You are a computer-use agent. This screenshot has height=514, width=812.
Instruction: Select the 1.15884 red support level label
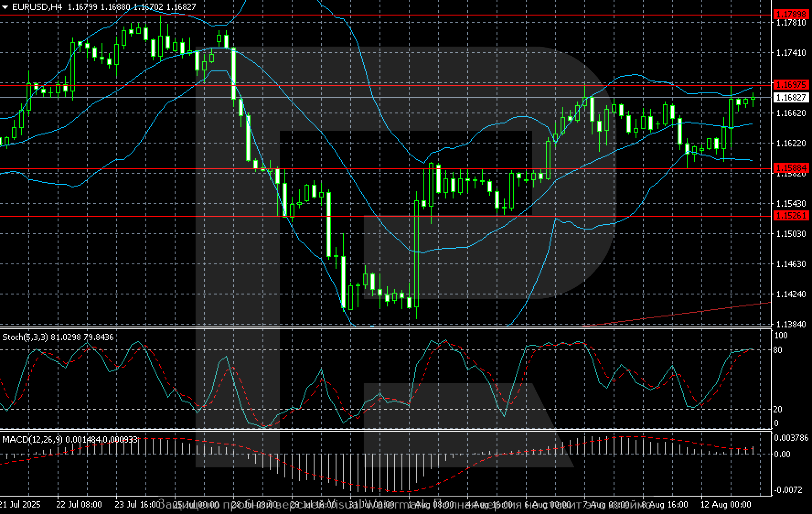[791, 168]
